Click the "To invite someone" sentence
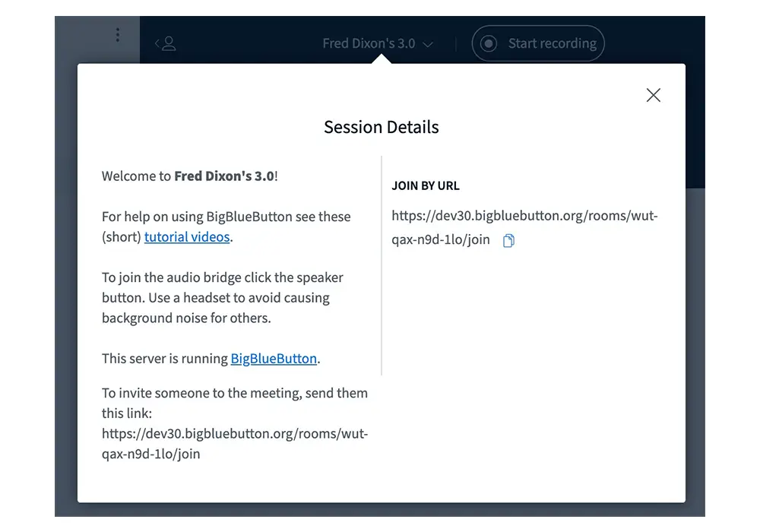760x532 pixels. pyautogui.click(x=234, y=394)
